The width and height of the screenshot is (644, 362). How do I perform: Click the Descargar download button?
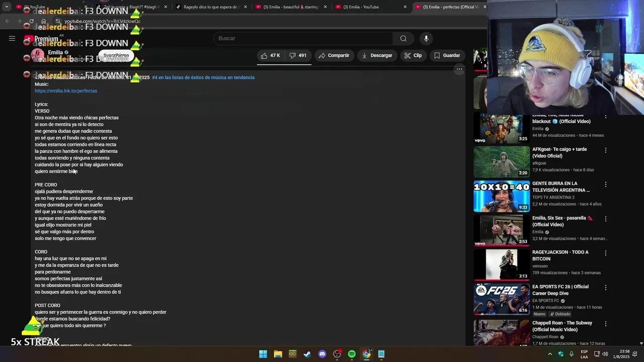pos(377,55)
